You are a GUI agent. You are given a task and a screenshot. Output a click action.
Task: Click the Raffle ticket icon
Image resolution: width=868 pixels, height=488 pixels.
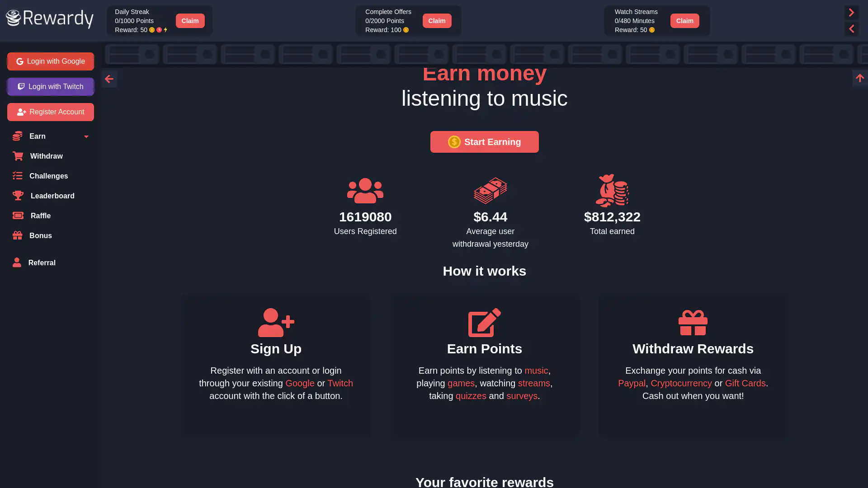pos(18,216)
